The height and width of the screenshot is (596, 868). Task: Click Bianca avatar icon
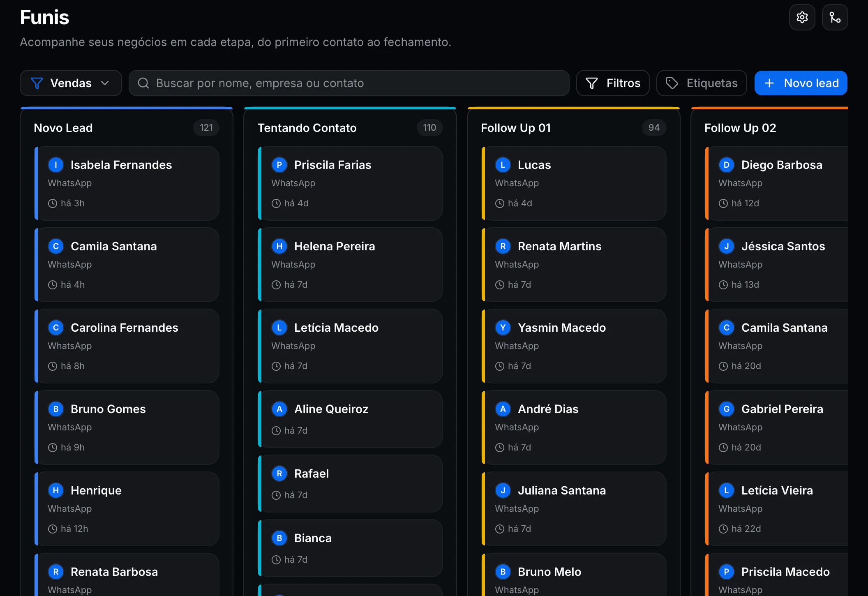(279, 538)
